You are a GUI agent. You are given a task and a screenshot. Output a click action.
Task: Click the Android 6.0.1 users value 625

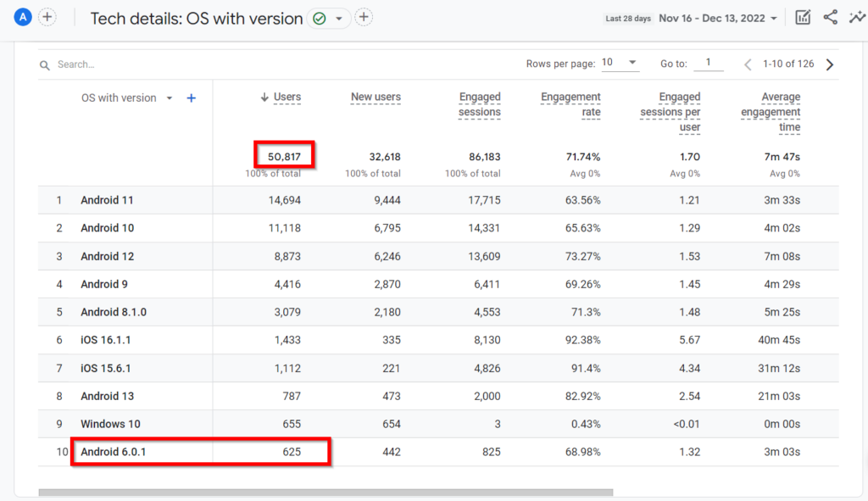[292, 452]
